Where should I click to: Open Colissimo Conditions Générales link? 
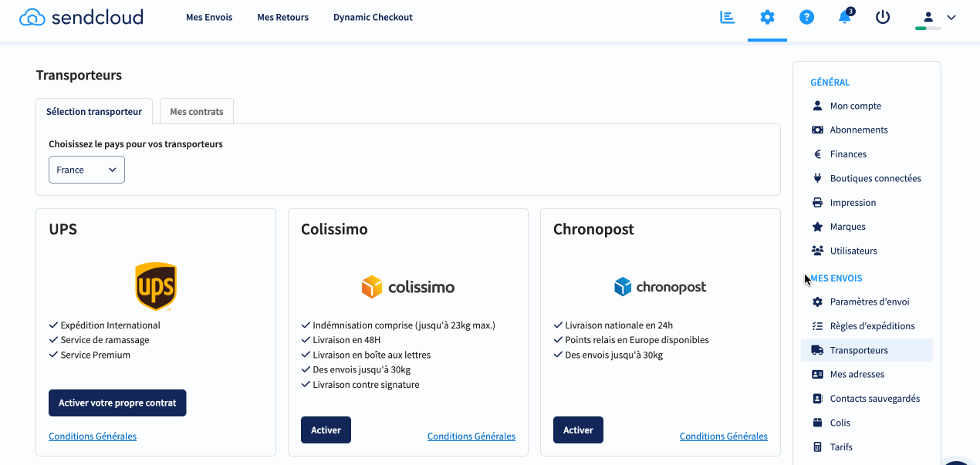point(471,436)
